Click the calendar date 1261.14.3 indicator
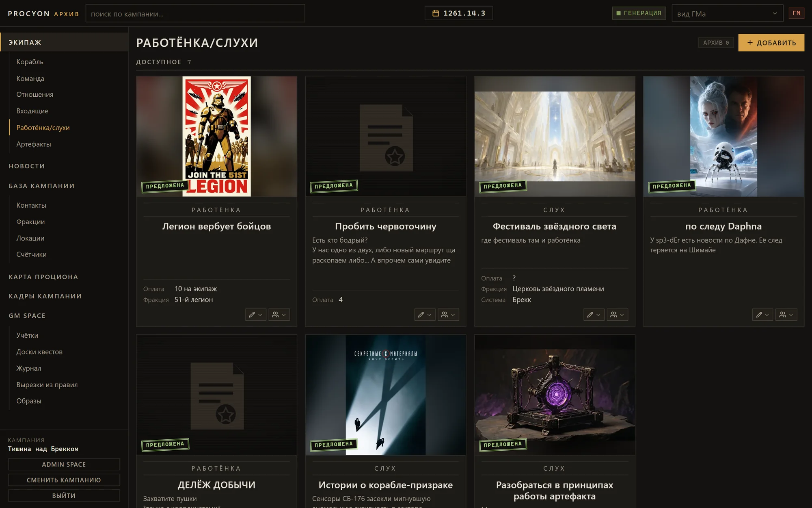Viewport: 812px width, 508px height. point(459,13)
